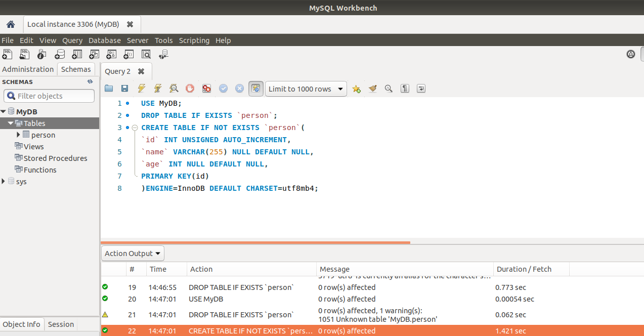Open find panel magnifier icon
The width and height of the screenshot is (644, 336).
click(389, 89)
